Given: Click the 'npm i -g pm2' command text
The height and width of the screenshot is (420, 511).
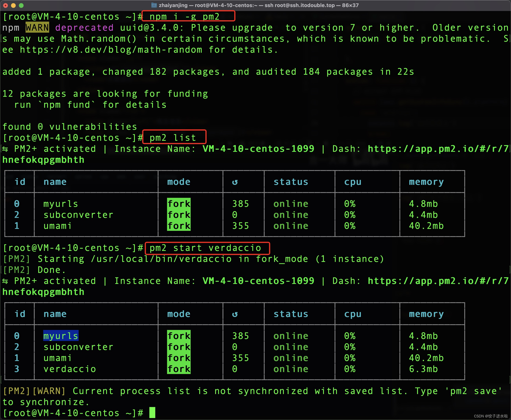Looking at the screenshot, I should pos(185,17).
